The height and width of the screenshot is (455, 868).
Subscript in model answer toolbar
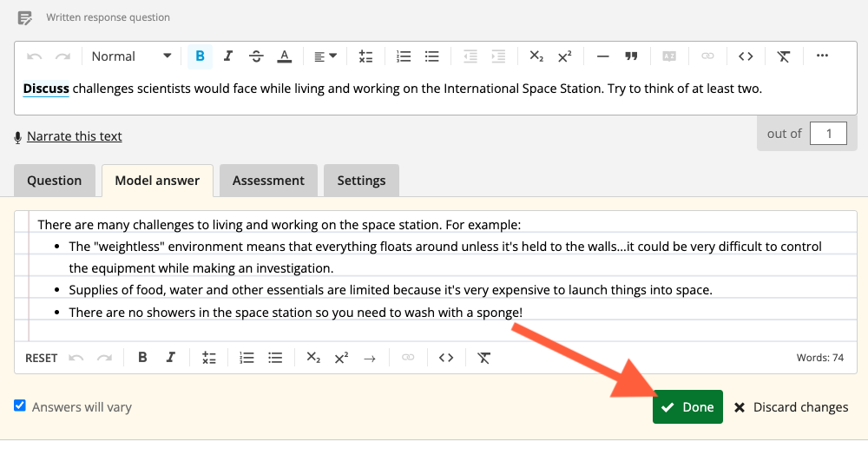coord(313,358)
